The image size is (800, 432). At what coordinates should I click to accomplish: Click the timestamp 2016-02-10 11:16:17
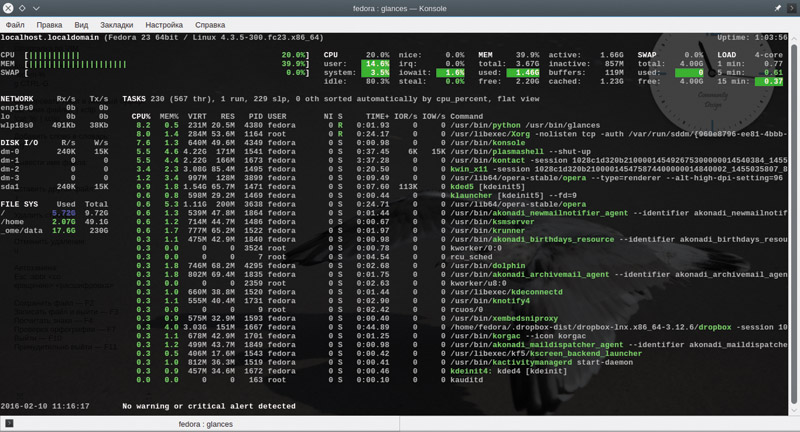tap(45, 406)
